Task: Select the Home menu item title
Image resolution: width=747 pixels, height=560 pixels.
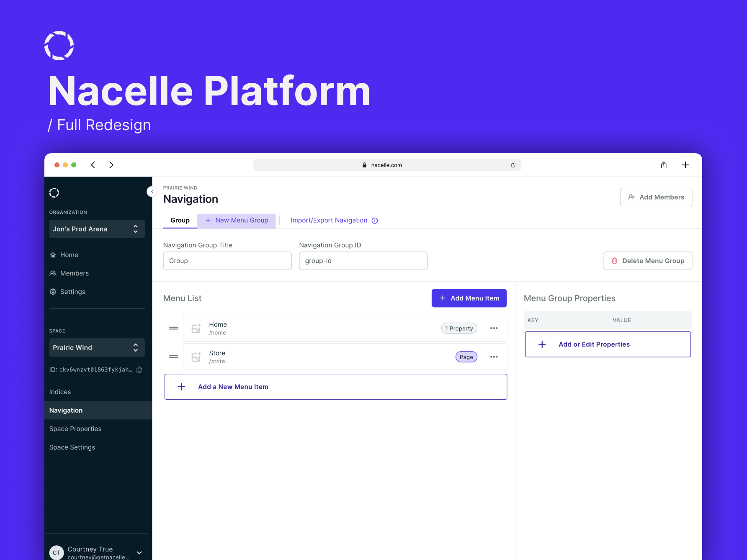Action: [x=218, y=324]
